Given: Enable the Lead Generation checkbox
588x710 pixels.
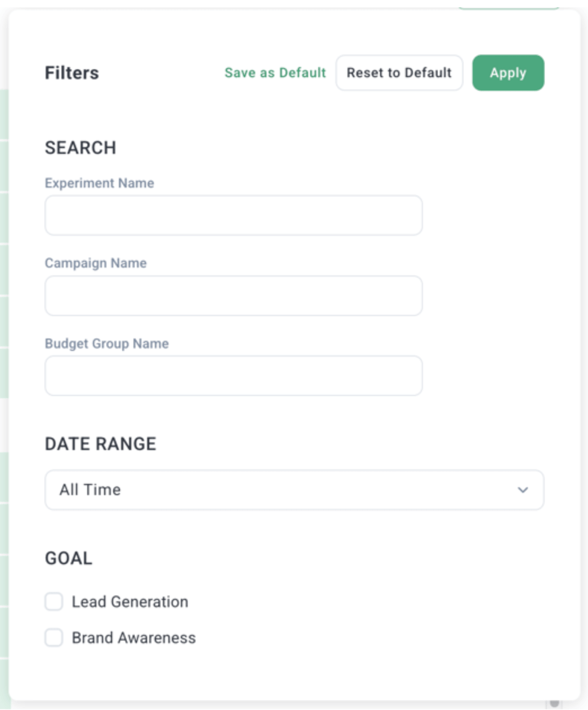Looking at the screenshot, I should 54,602.
